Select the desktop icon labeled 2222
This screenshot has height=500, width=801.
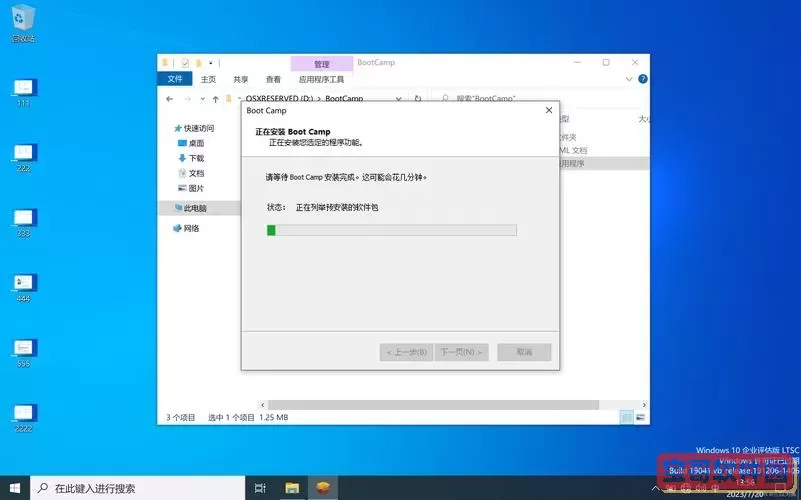tap(23, 418)
